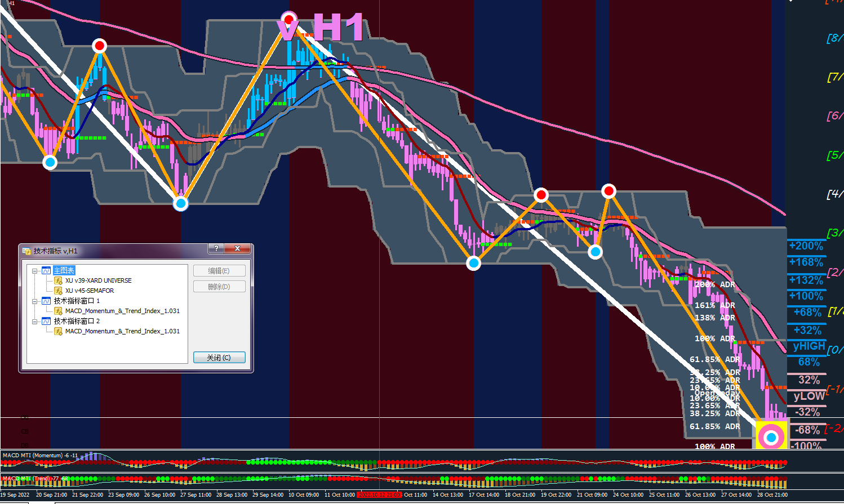This screenshot has width=844, height=504.
Task: Click the +132% level label
Action: [806, 280]
